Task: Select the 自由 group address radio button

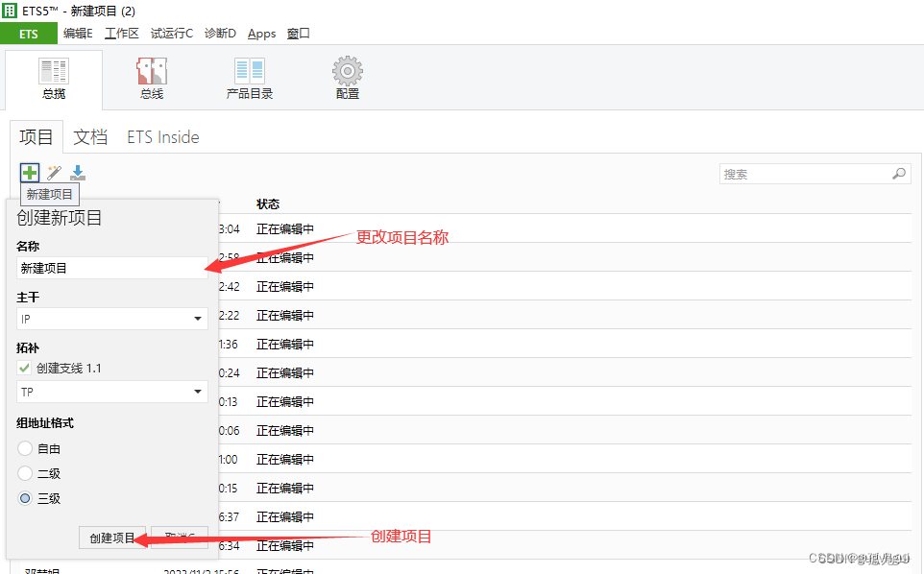Action: coord(25,448)
